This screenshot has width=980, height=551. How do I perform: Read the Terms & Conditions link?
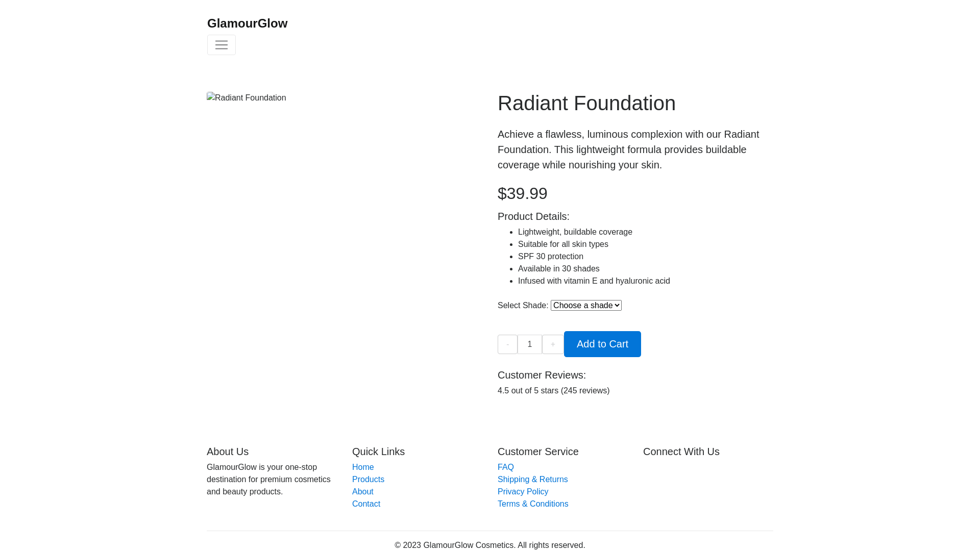tap(533, 504)
